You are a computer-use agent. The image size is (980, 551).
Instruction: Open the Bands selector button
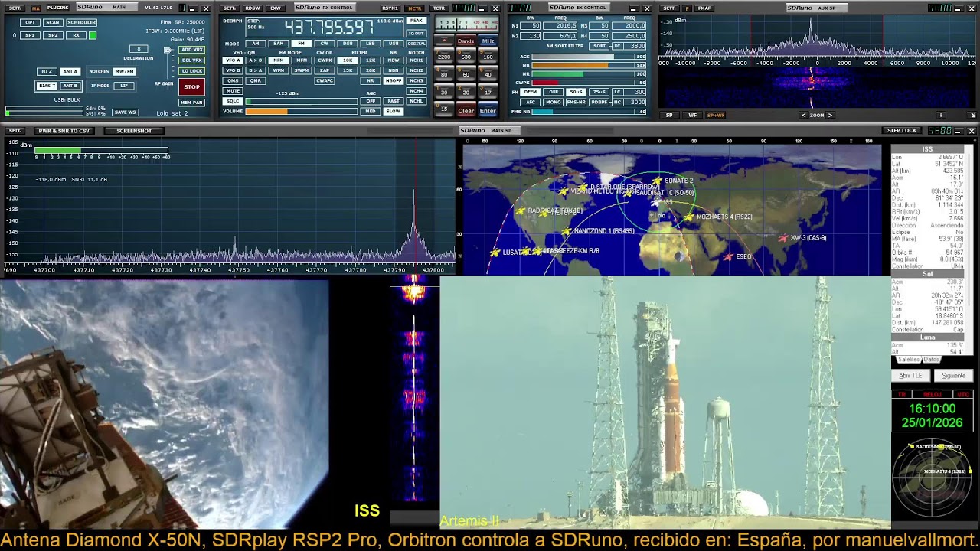(x=465, y=41)
